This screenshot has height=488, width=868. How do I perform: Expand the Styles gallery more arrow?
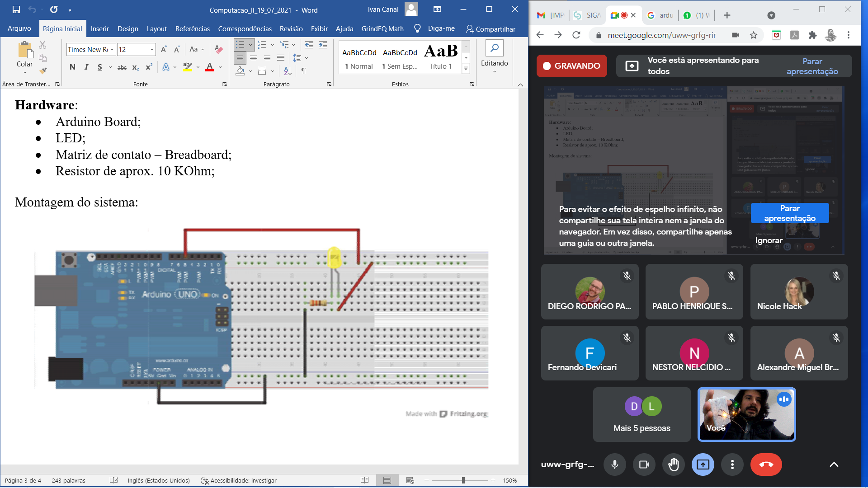(x=466, y=69)
